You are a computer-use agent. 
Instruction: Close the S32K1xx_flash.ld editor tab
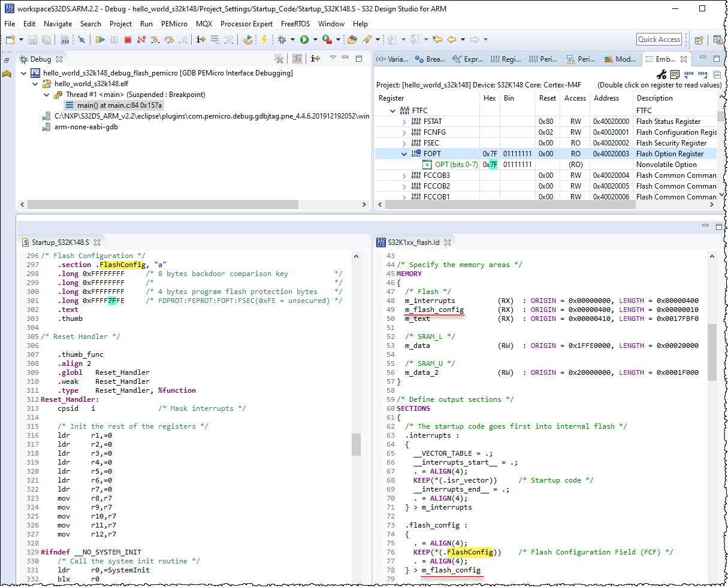coord(447,243)
